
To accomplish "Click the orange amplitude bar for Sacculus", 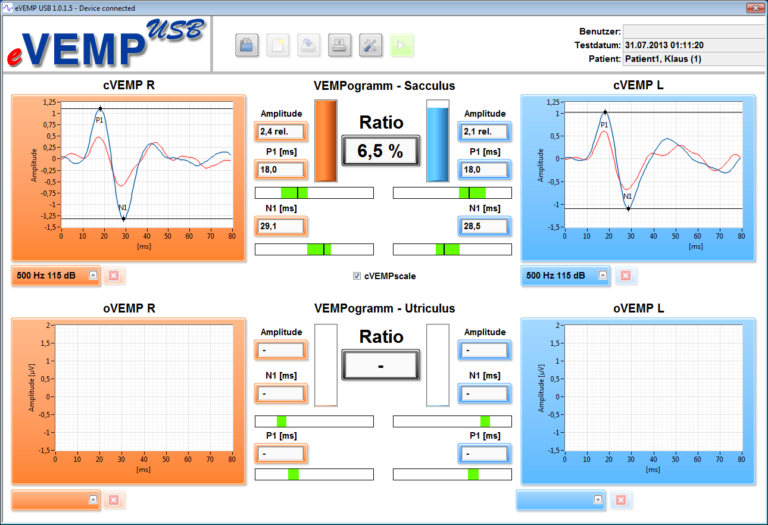I will [x=327, y=140].
